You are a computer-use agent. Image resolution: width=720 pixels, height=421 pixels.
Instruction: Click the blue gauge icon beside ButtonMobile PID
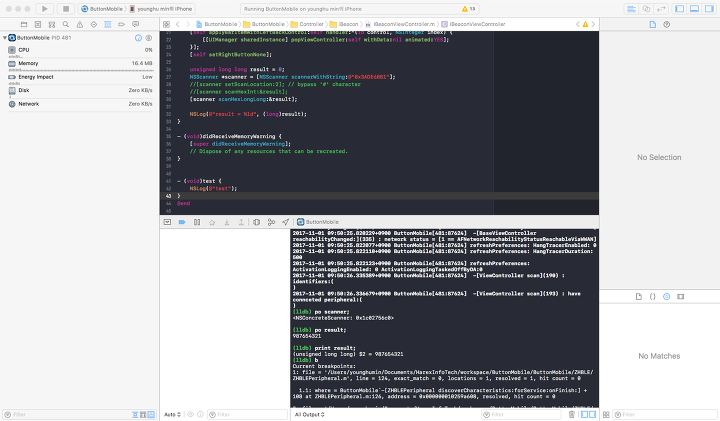click(x=138, y=38)
